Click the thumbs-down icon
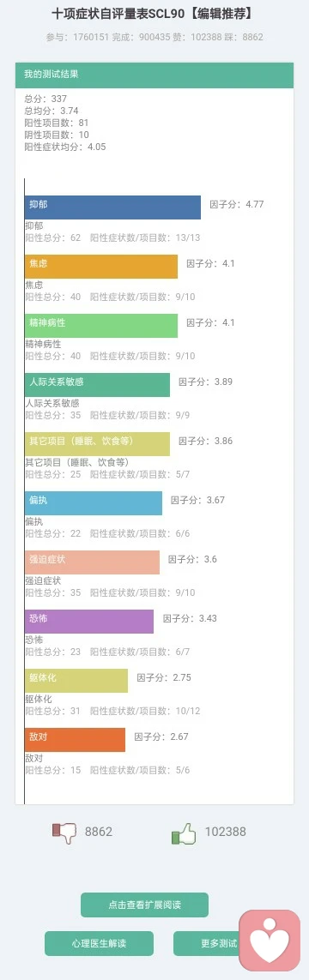Viewport: 309px width, 980px height. pyautogui.click(x=64, y=832)
